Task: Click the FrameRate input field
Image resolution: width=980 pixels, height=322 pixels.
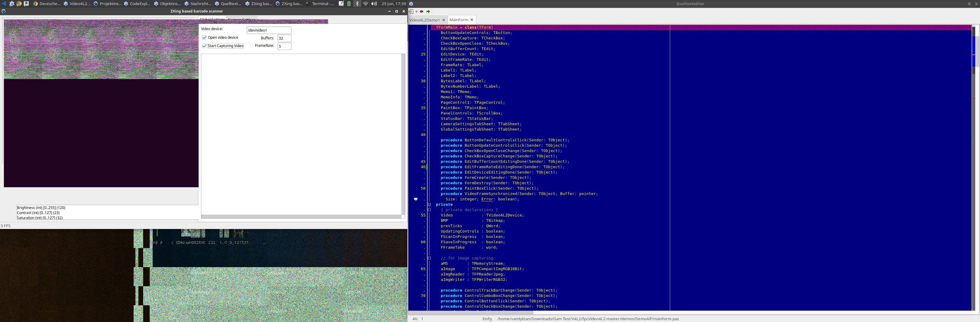Action: pyautogui.click(x=284, y=47)
